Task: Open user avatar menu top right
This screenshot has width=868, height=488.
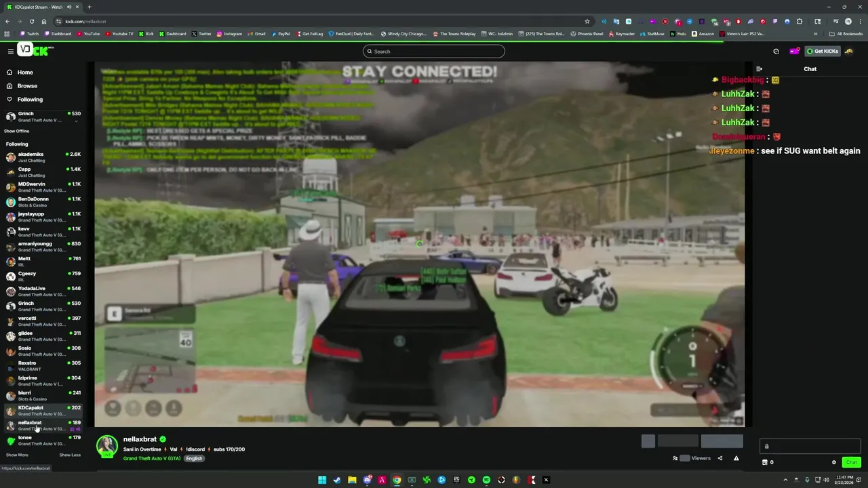Action: coord(849,52)
